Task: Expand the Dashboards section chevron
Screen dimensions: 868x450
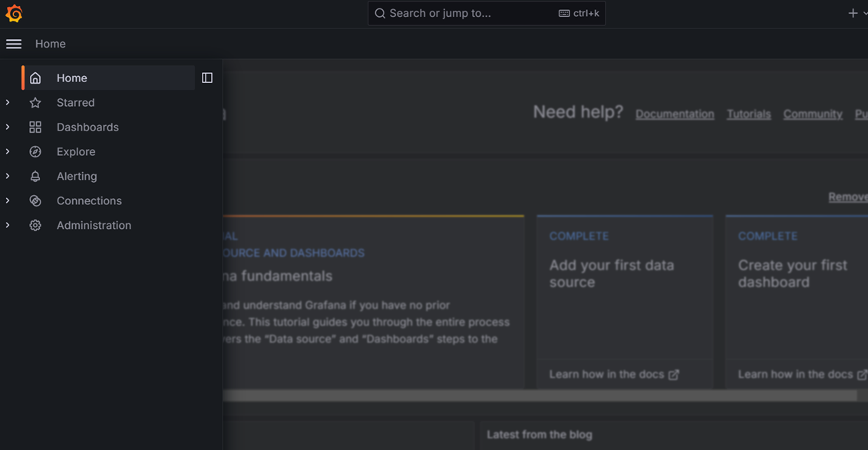Action: [8, 127]
